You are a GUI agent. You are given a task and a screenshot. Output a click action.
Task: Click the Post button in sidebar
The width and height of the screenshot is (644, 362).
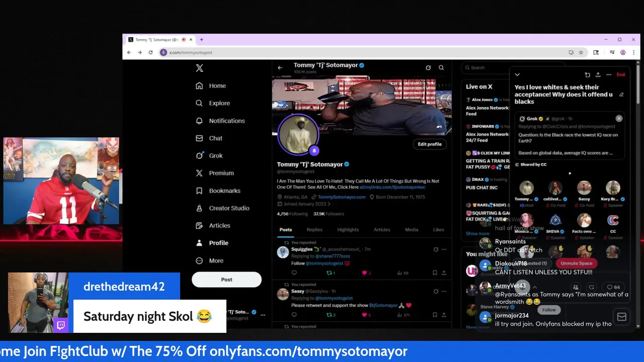click(226, 280)
